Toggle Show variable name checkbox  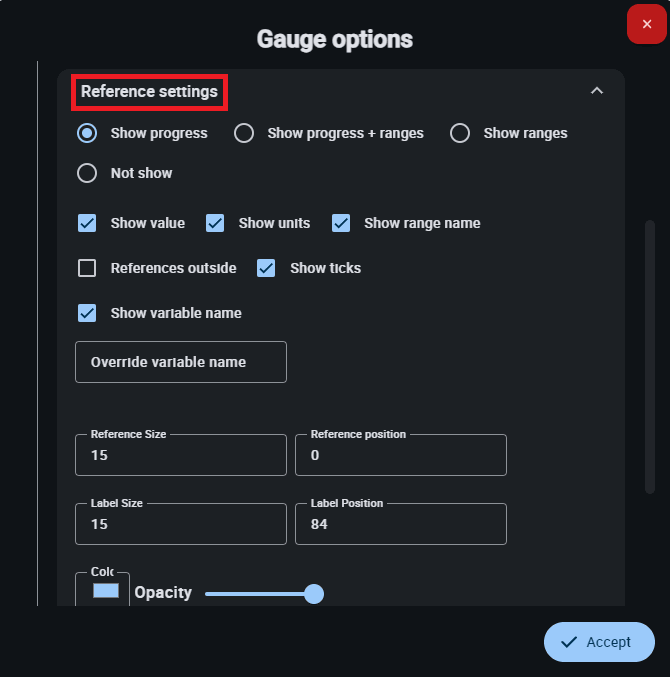[x=87, y=313]
